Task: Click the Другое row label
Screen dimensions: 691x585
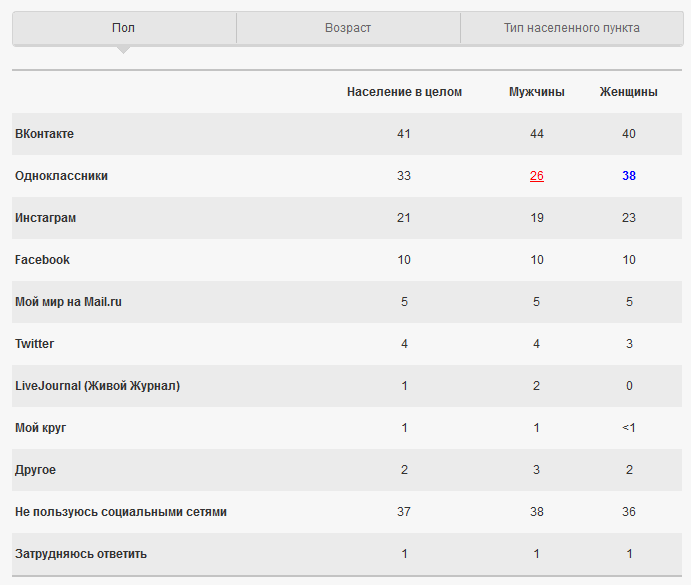Action: (x=35, y=470)
